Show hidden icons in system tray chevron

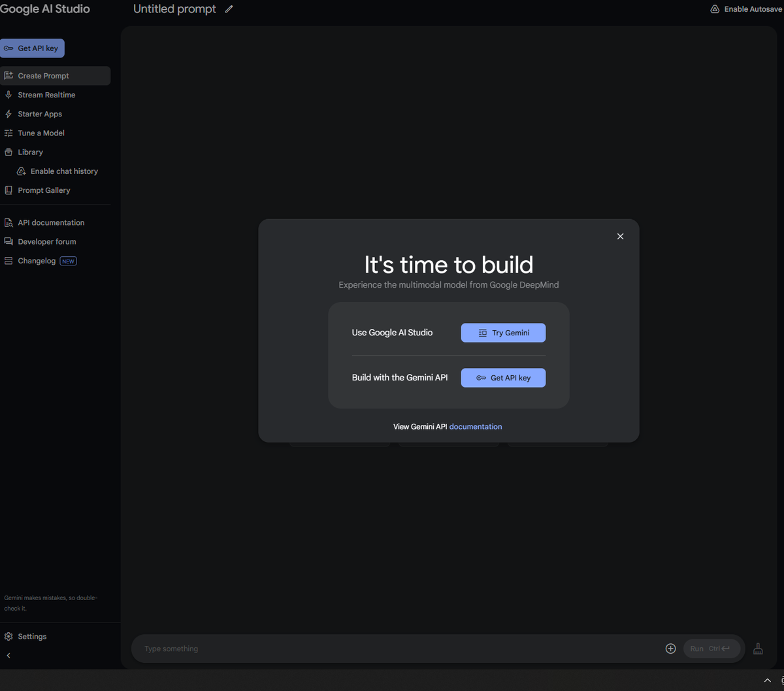(768, 681)
